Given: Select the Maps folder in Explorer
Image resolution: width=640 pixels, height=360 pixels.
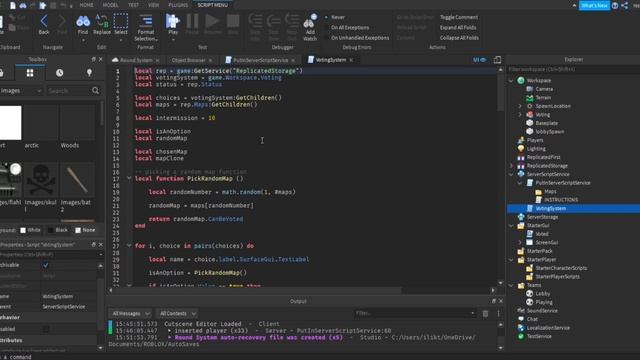Looking at the screenshot, I should [x=550, y=191].
